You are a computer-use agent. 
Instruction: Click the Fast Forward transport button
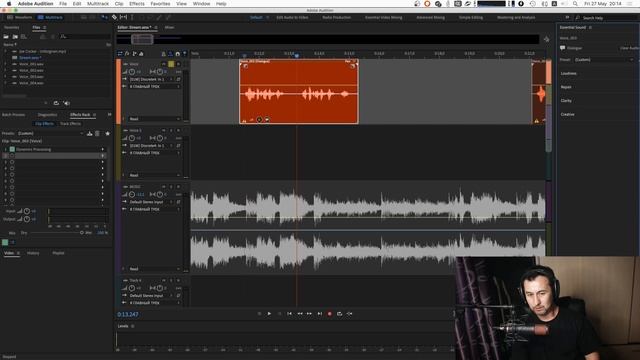point(309,314)
